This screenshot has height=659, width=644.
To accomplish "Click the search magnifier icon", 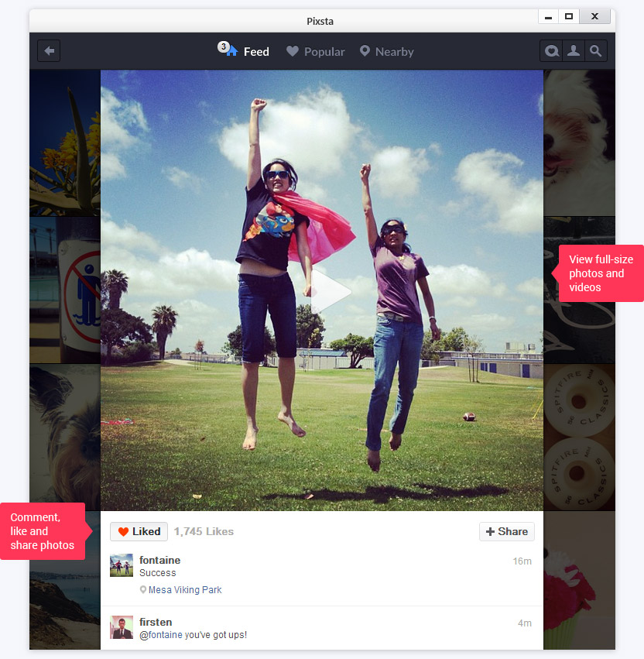I will [596, 51].
